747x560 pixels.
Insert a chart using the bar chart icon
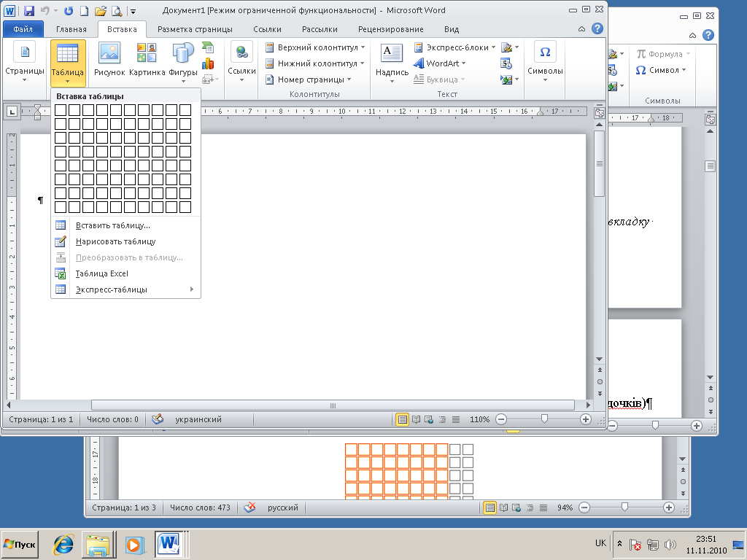(x=208, y=63)
